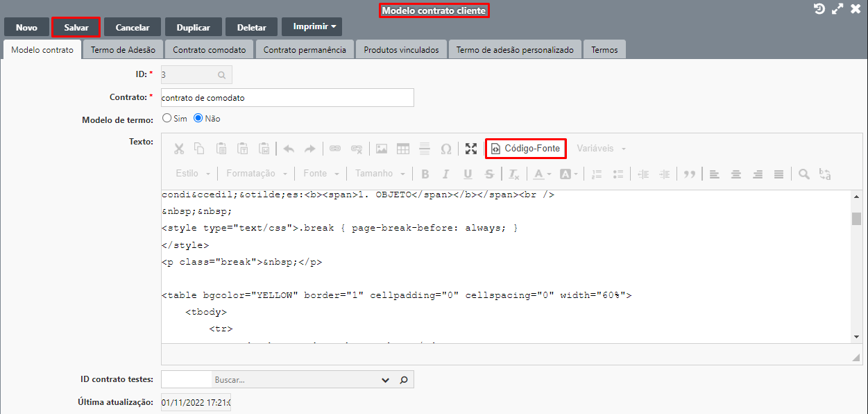Insert special character with Omega icon
Viewport: 868px width, 414px height.
coord(446,149)
